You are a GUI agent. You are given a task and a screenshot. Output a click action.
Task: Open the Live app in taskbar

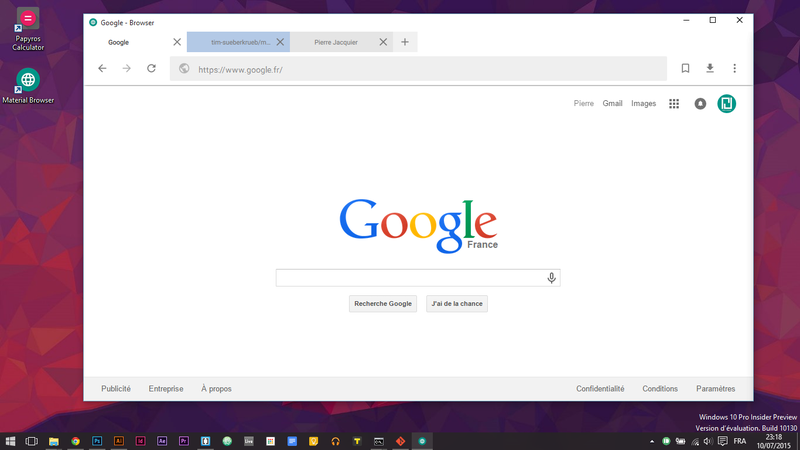pos(248,441)
